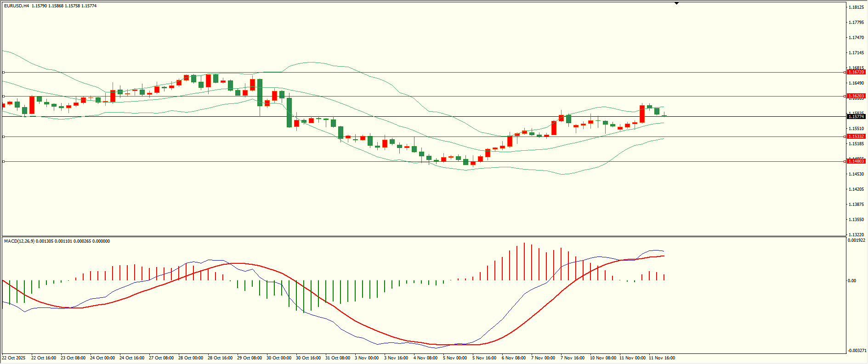
Task: Click the MACD 0.001922 scale maximum label
Action: point(856,240)
